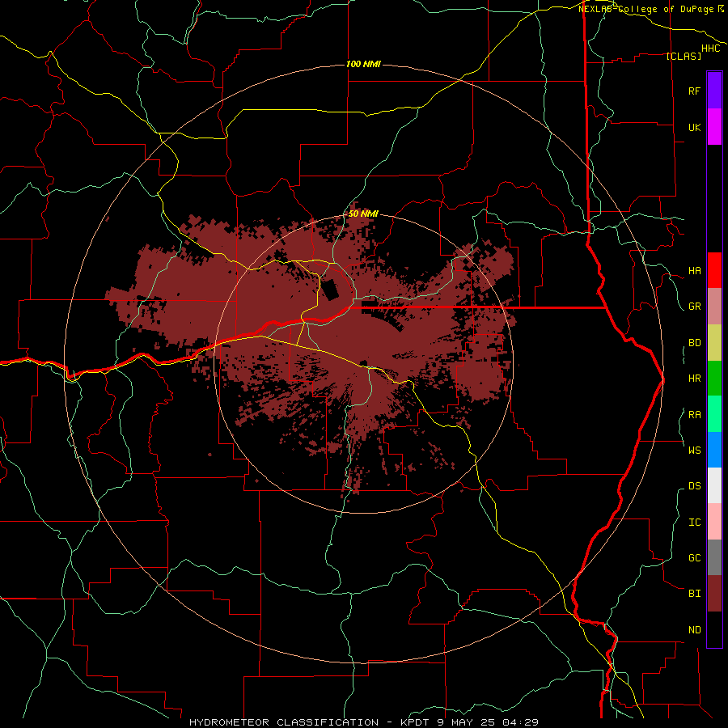Click the WS legend label
The image size is (728, 728).
[694, 450]
